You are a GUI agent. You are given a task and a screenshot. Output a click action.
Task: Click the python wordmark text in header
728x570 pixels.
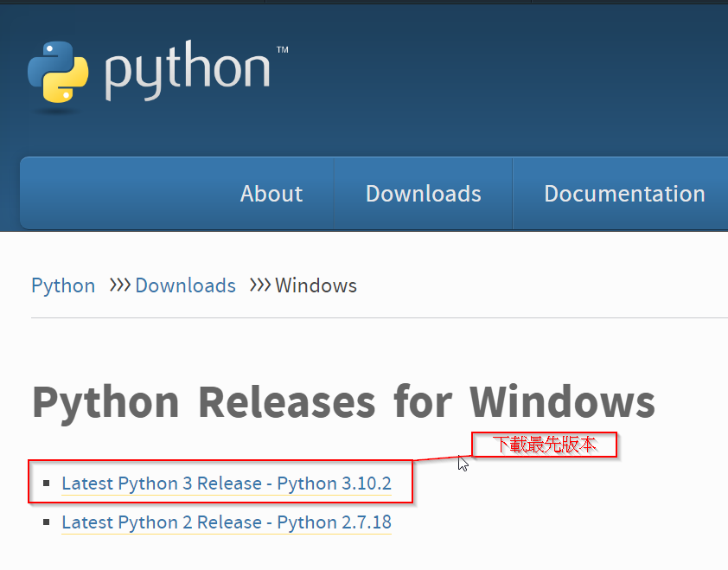click(x=187, y=73)
